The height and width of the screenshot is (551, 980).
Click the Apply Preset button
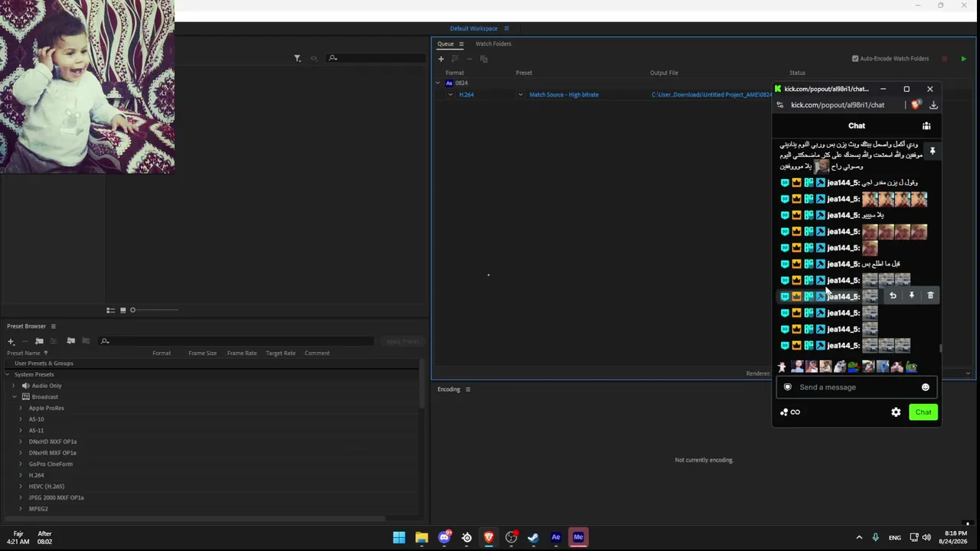coord(403,341)
